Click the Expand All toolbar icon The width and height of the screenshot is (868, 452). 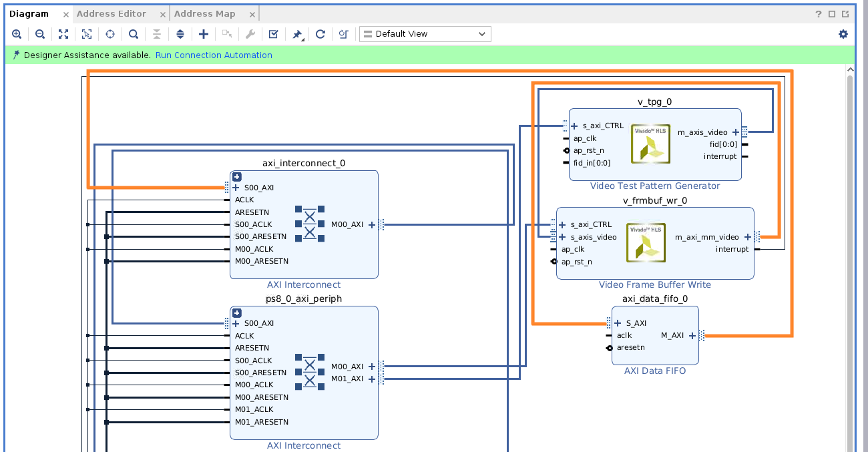click(180, 34)
